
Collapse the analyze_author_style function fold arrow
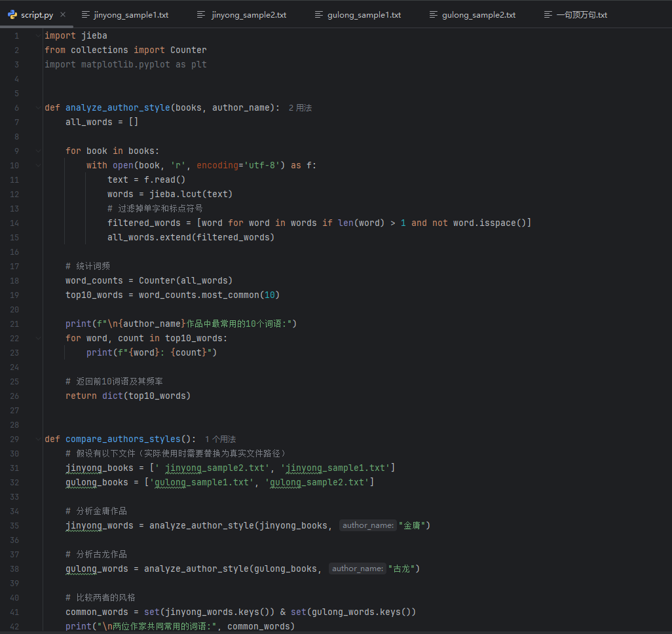[38, 107]
